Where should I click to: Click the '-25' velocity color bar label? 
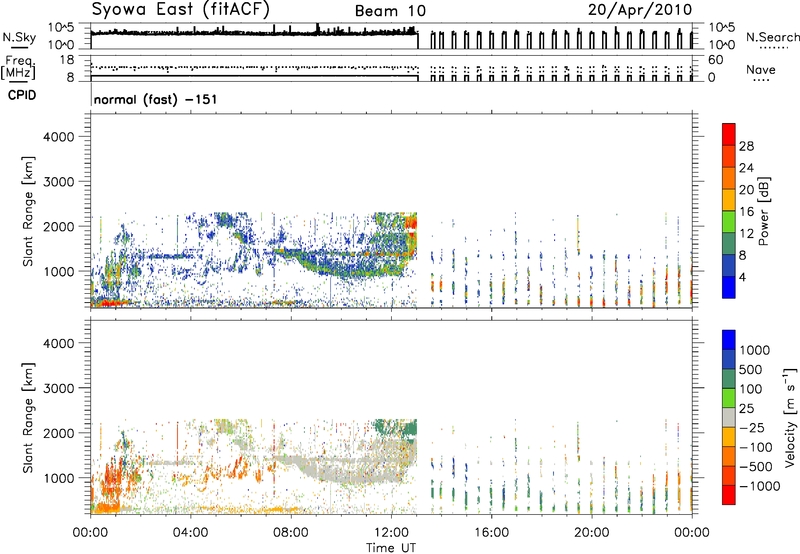coord(752,428)
